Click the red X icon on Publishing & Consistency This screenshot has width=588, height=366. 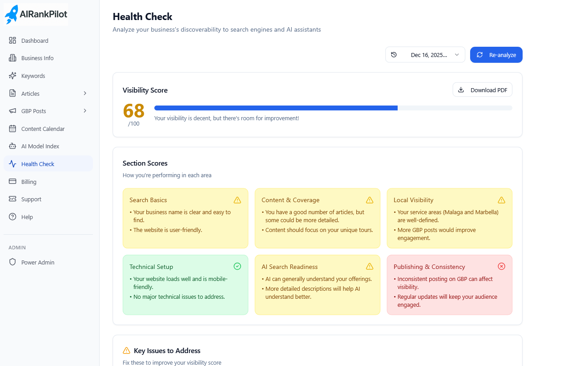[x=502, y=266]
